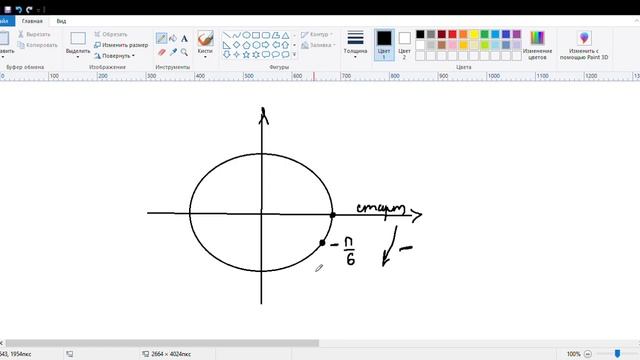This screenshot has width=640, height=360.
Task: Click the Выделить selection rectangle button
Action: (78, 39)
